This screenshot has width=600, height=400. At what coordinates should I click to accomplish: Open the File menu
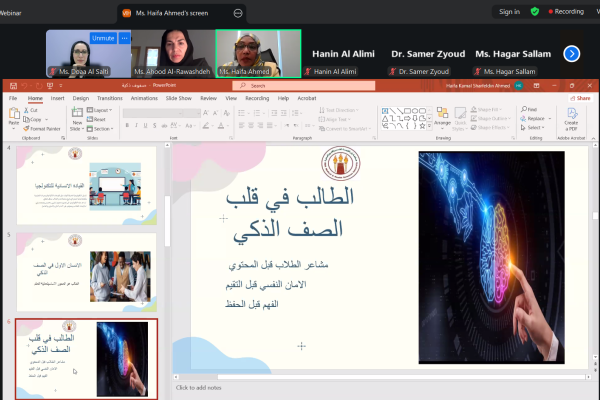coord(13,98)
